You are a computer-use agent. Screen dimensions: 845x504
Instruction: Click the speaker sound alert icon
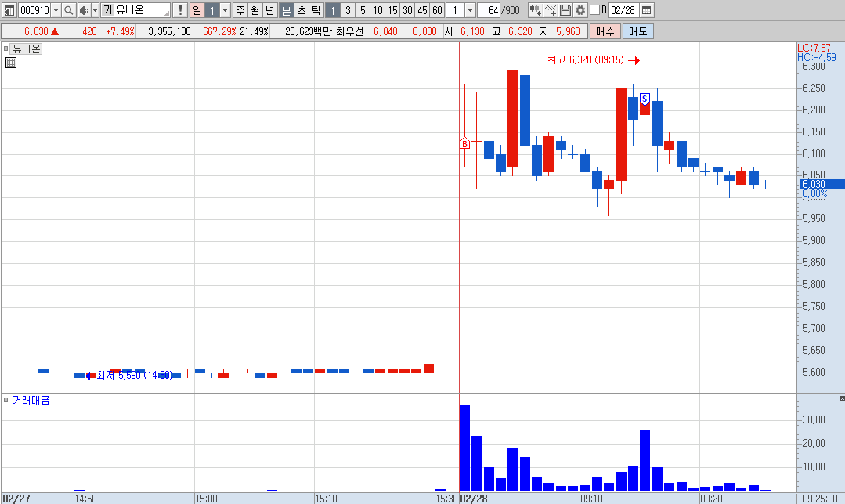84,10
